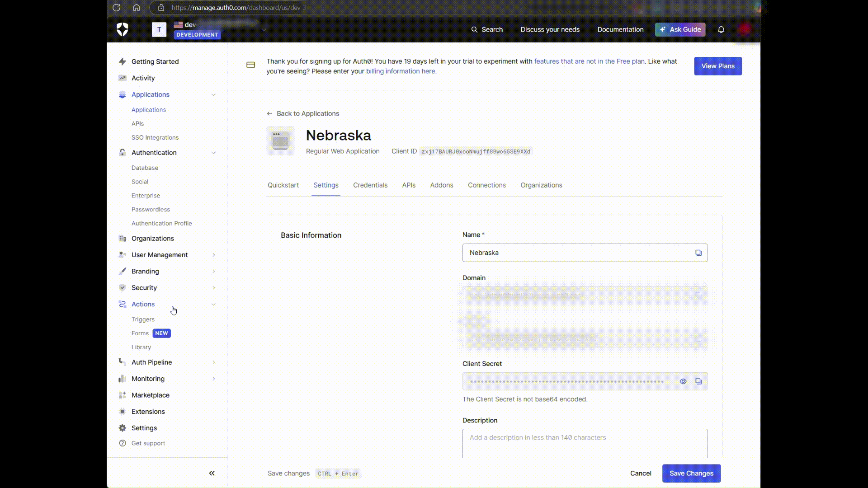Open the tenant switcher dropdown arrow
This screenshot has height=488, width=868.
pos(264,29)
